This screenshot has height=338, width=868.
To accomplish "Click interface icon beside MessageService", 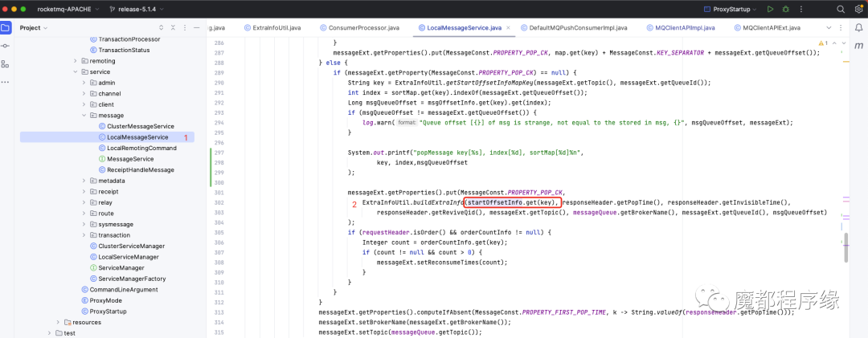I will pyautogui.click(x=102, y=159).
